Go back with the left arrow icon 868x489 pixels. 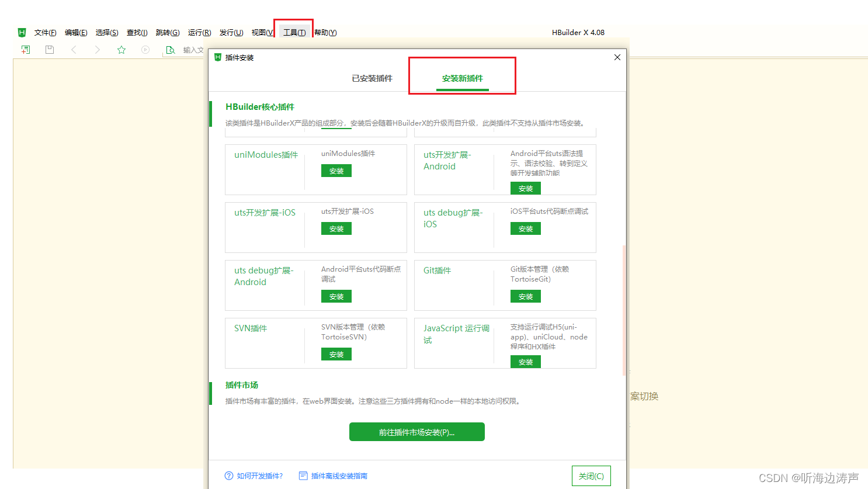(x=74, y=50)
